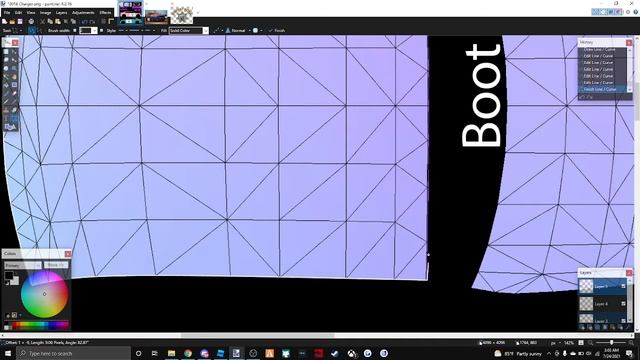Image resolution: width=640 pixels, height=360 pixels.
Task: Click the More button in Colors window
Action: coord(56,265)
